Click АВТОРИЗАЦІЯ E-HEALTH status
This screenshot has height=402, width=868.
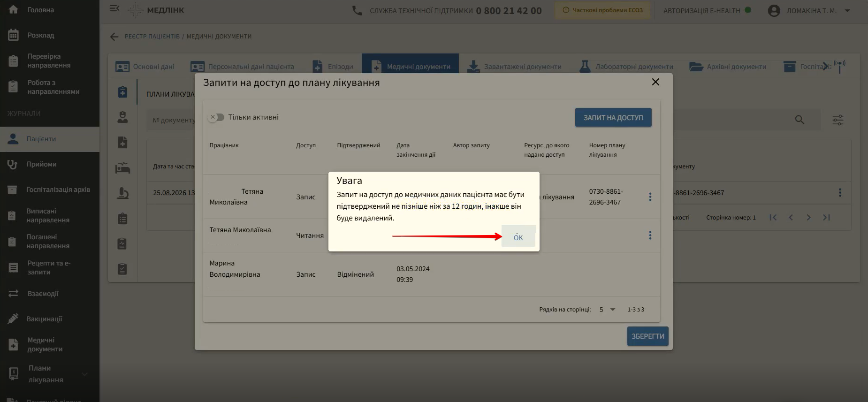click(x=707, y=10)
